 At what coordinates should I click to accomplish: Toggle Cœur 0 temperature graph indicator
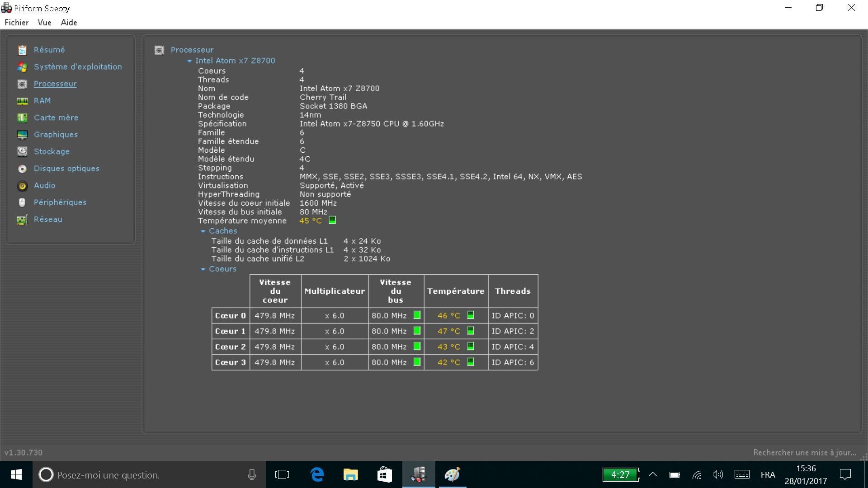click(x=471, y=315)
